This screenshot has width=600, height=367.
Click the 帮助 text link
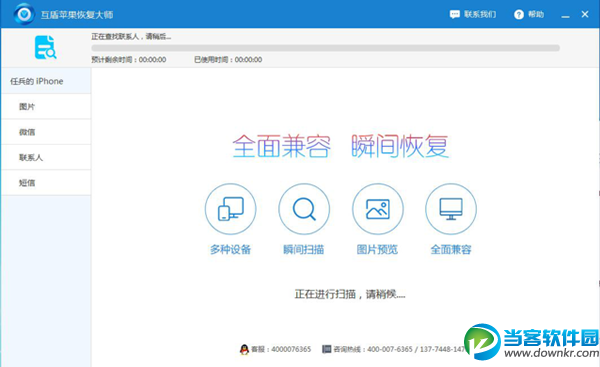536,15
